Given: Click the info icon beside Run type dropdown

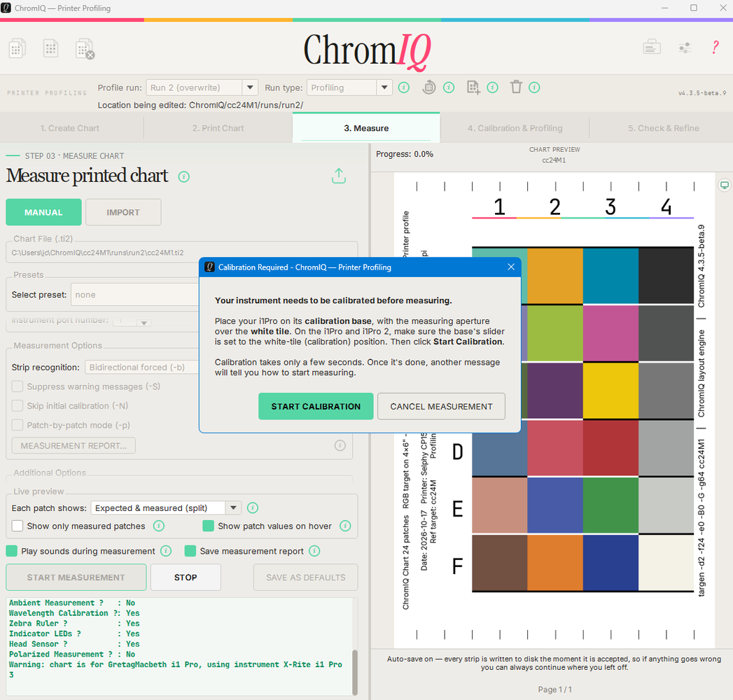Looking at the screenshot, I should (404, 87).
